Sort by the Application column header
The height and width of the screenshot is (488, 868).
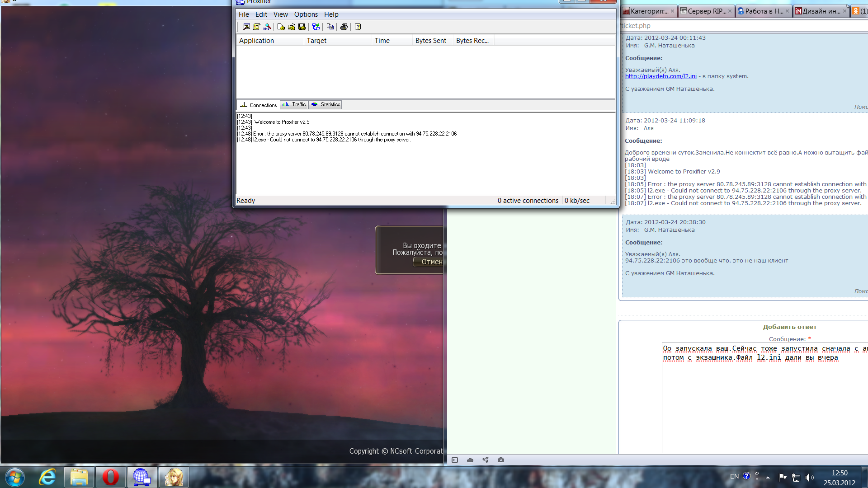tap(270, 41)
